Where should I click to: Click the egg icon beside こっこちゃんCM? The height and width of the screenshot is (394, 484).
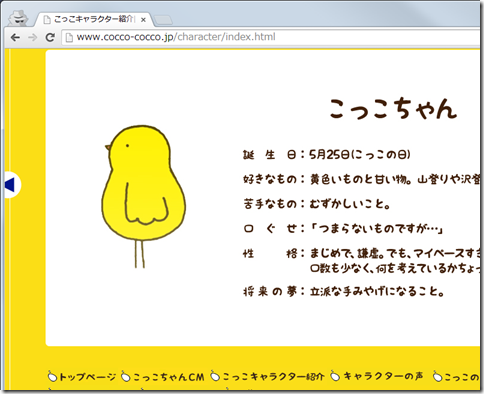(x=126, y=377)
